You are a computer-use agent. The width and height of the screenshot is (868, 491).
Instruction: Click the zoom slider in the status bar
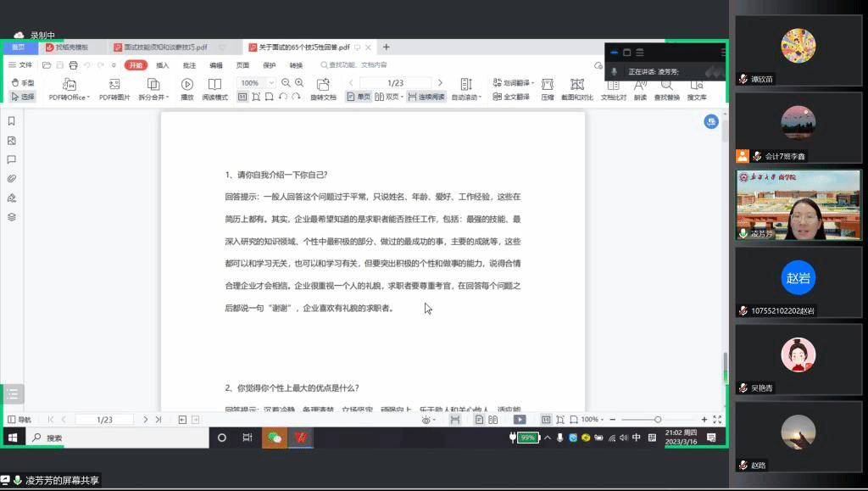(x=658, y=420)
